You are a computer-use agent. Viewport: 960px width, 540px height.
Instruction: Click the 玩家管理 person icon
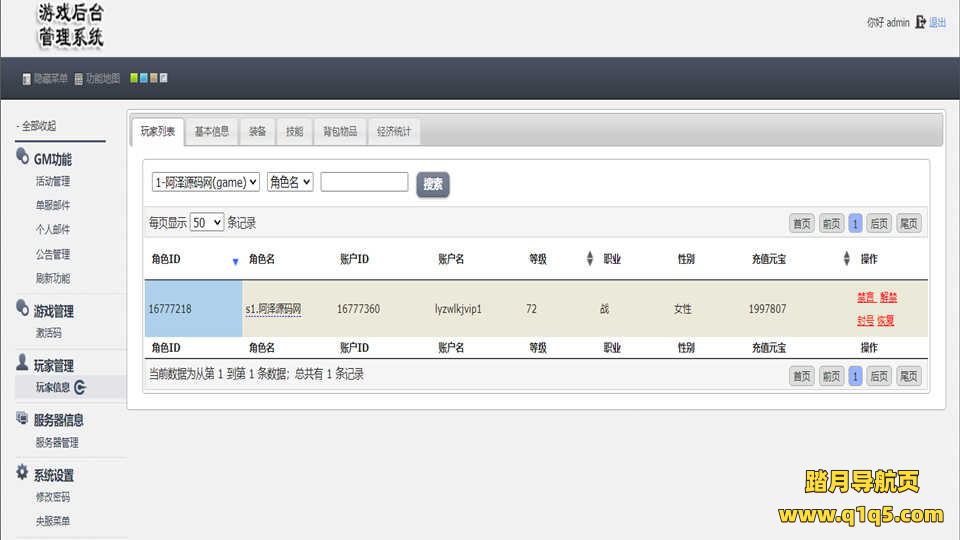pos(23,364)
